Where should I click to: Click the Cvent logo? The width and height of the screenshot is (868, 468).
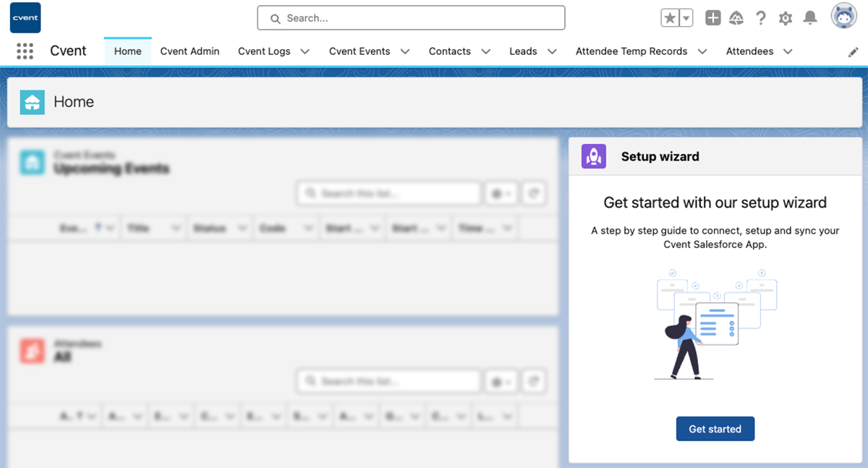[25, 17]
